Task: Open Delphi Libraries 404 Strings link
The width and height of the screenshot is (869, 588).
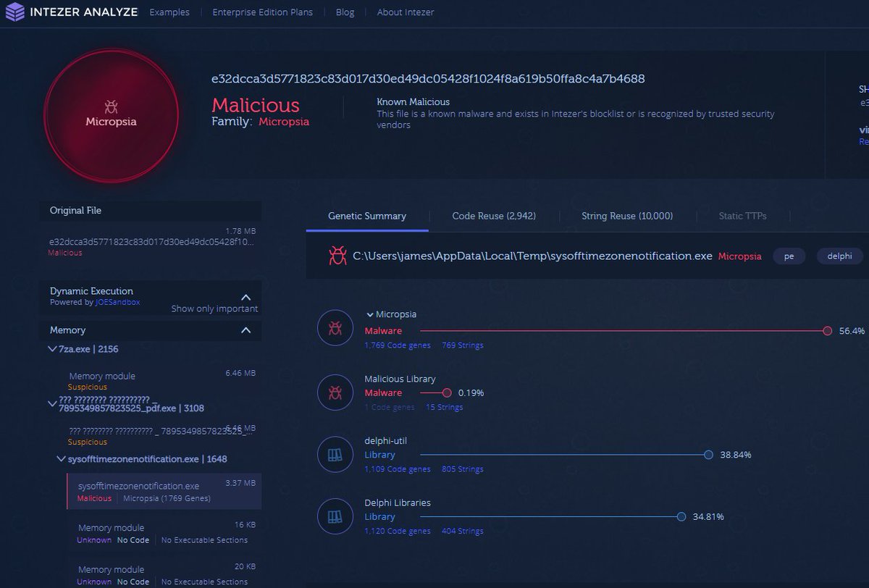Action: click(x=462, y=532)
